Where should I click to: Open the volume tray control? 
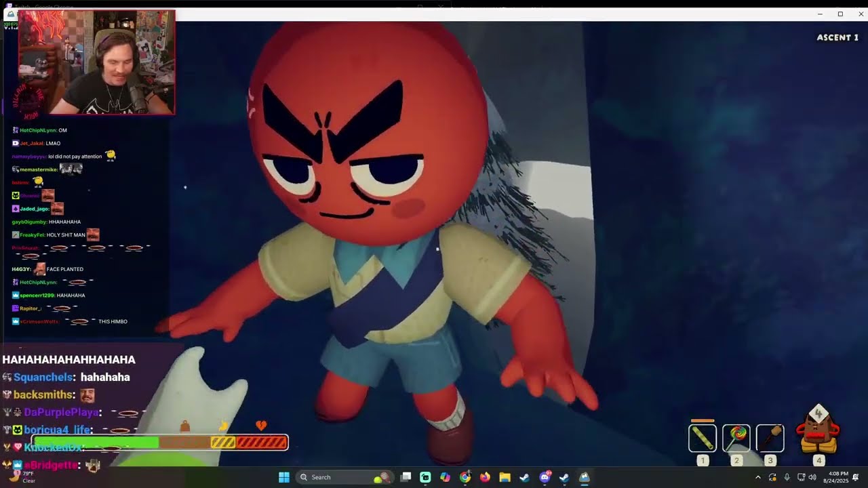tap(812, 477)
